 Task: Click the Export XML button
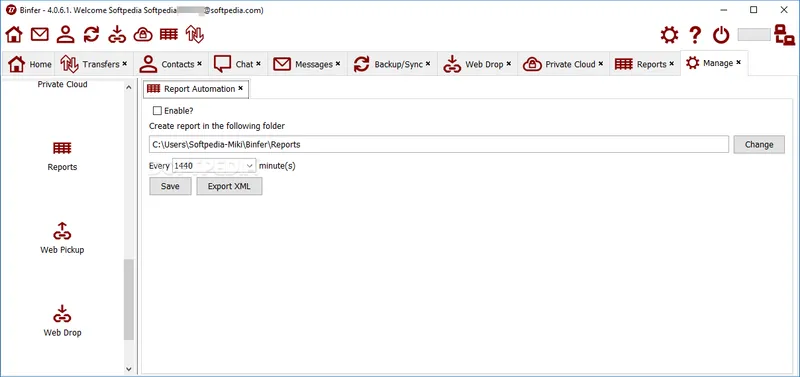click(x=229, y=186)
